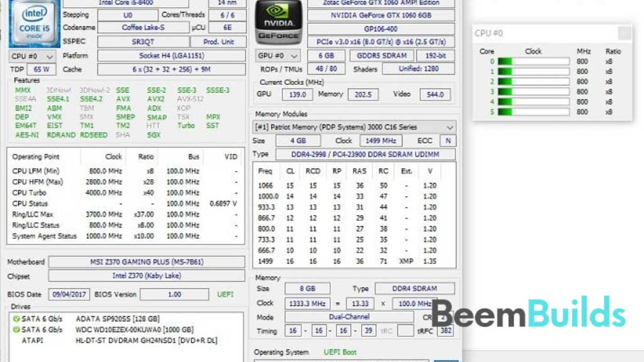Click the BIOS Date 09/04/2017 field
The width and height of the screenshot is (644, 362).
coord(69,294)
